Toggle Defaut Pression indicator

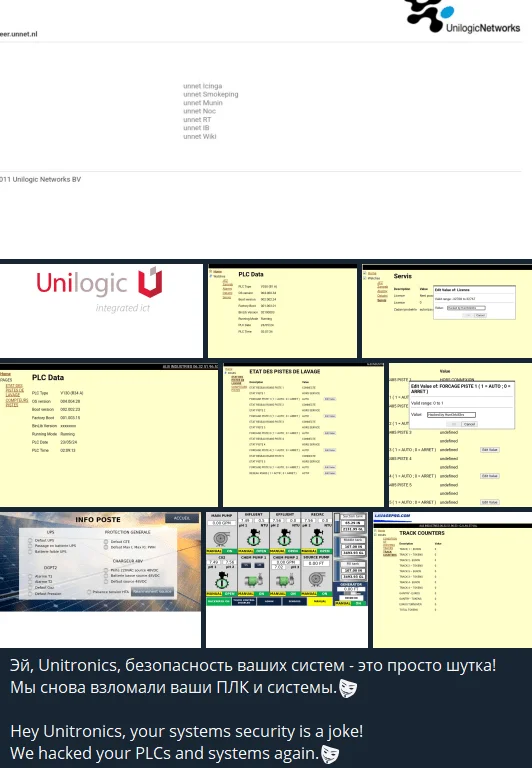tap(30, 593)
